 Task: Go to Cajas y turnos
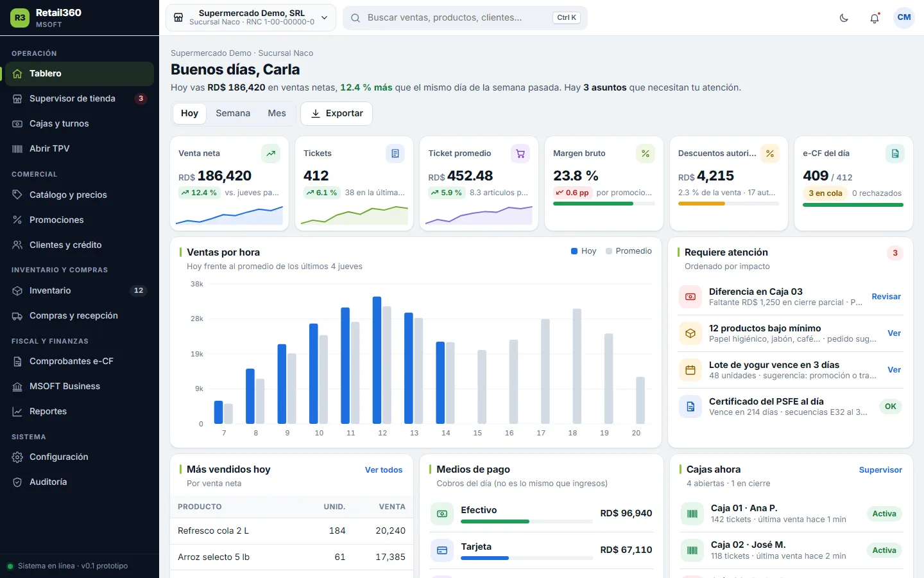[80, 124]
